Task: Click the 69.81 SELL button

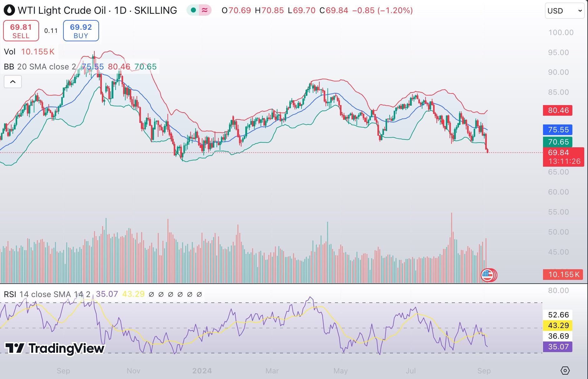Action: [x=21, y=31]
